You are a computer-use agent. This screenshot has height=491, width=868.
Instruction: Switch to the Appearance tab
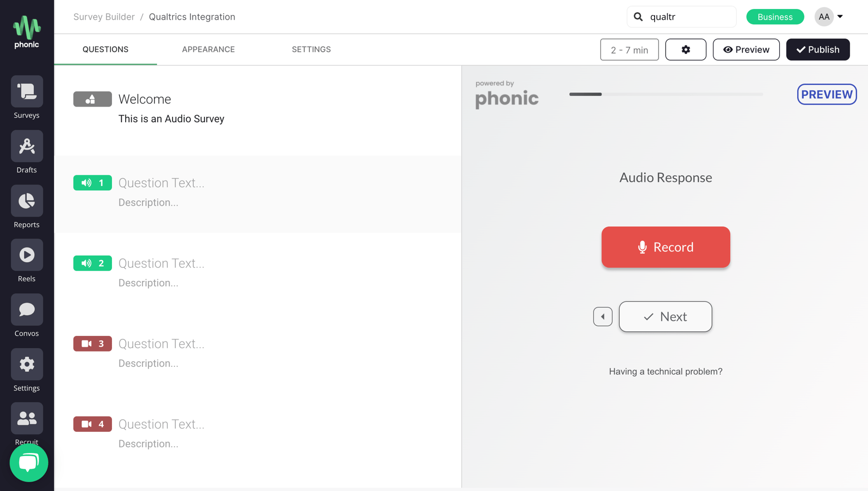tap(208, 49)
